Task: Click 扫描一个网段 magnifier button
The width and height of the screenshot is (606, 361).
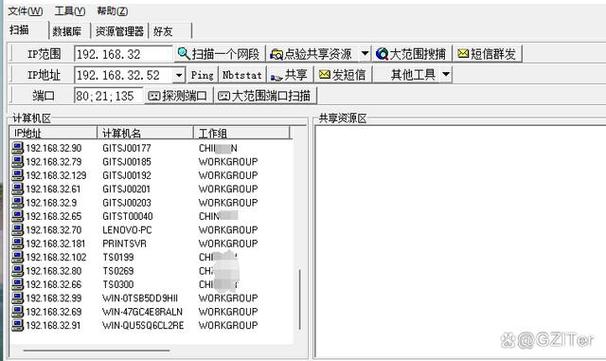Action: point(220,54)
